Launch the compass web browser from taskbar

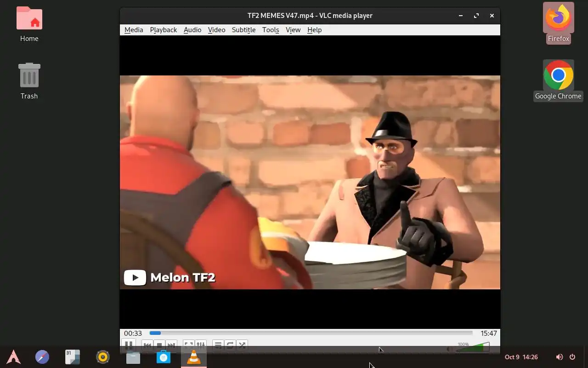(42, 357)
